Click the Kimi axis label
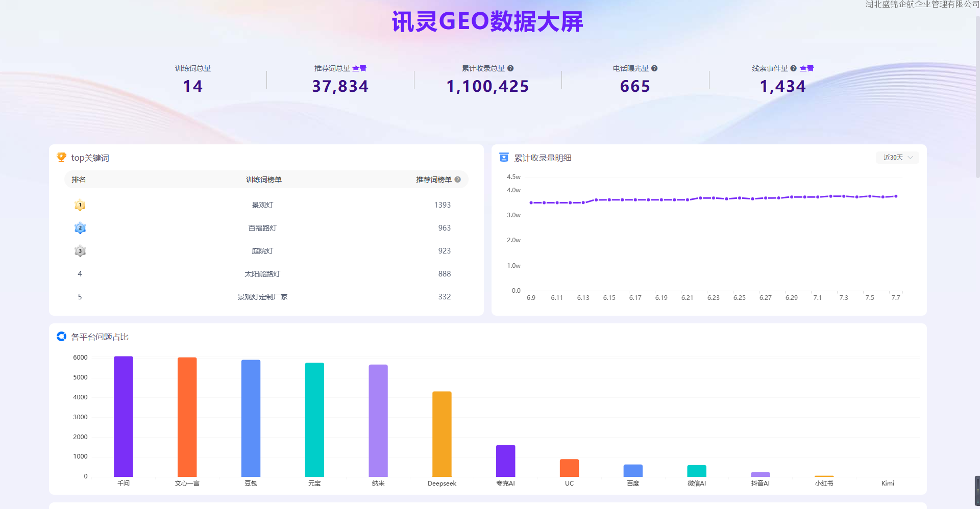Screen dimensions: 980x509 click(888, 483)
